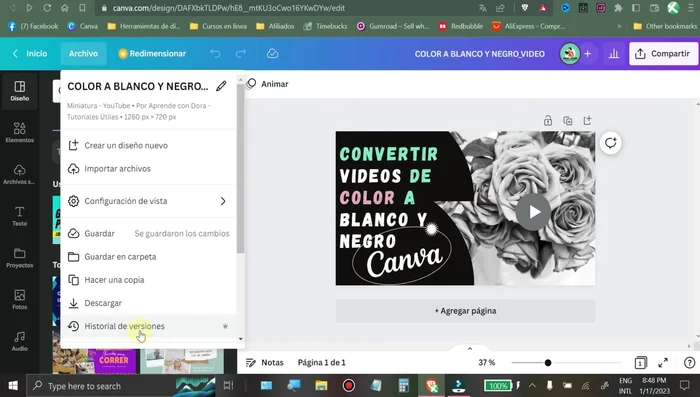This screenshot has width=700, height=397.
Task: Select Descargar in the menu
Action: (x=148, y=303)
